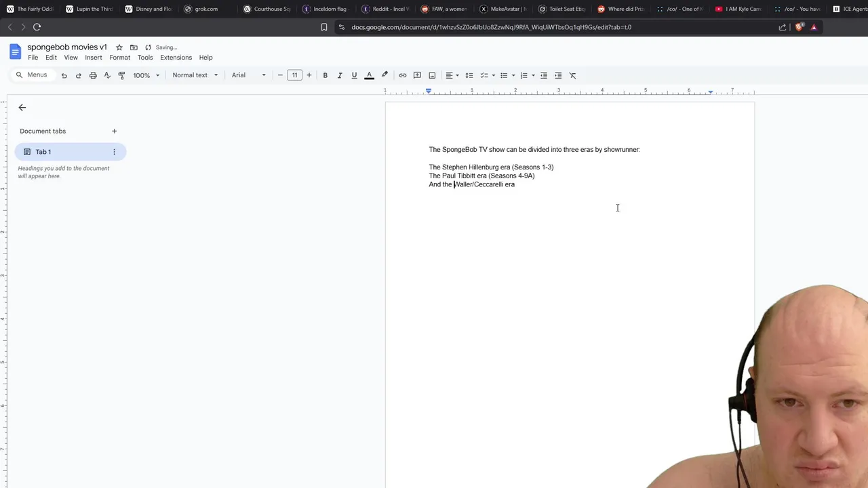Open Tab 1 more options menu
Image resolution: width=868 pixels, height=488 pixels.
[x=114, y=152]
